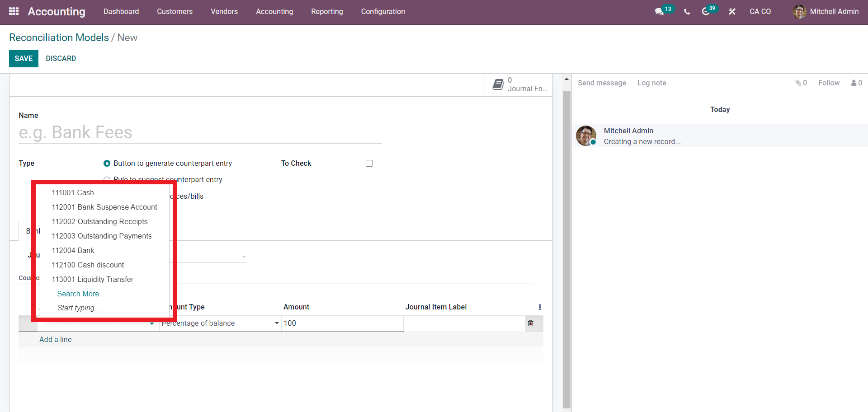Expand the Percentage of balance dropdown

click(x=277, y=323)
